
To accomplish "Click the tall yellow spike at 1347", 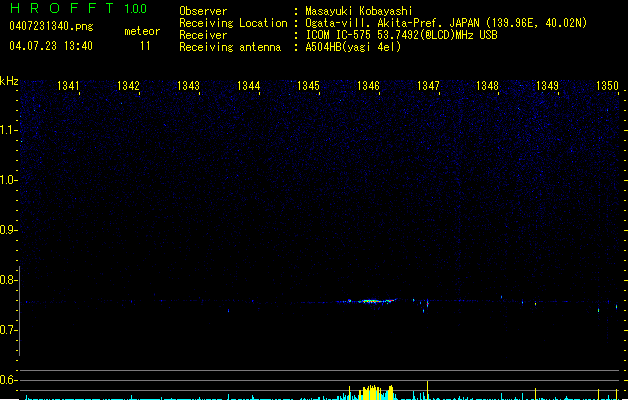I will 428,390.
